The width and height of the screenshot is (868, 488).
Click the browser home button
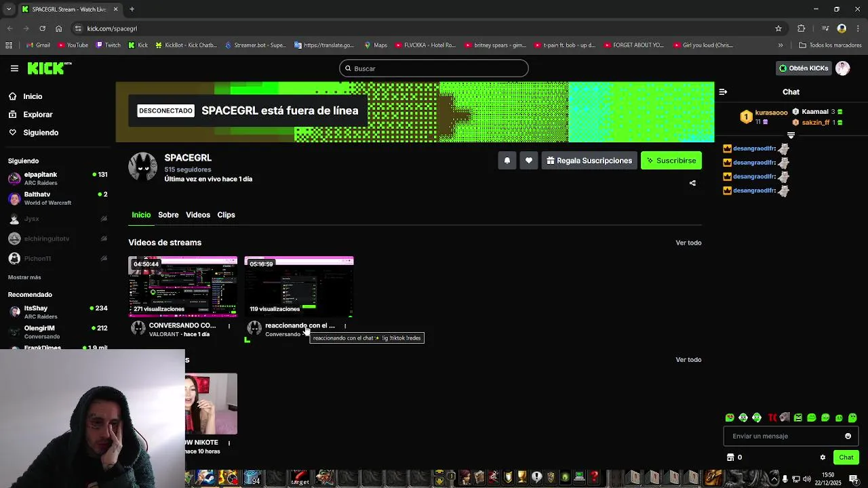click(x=59, y=28)
